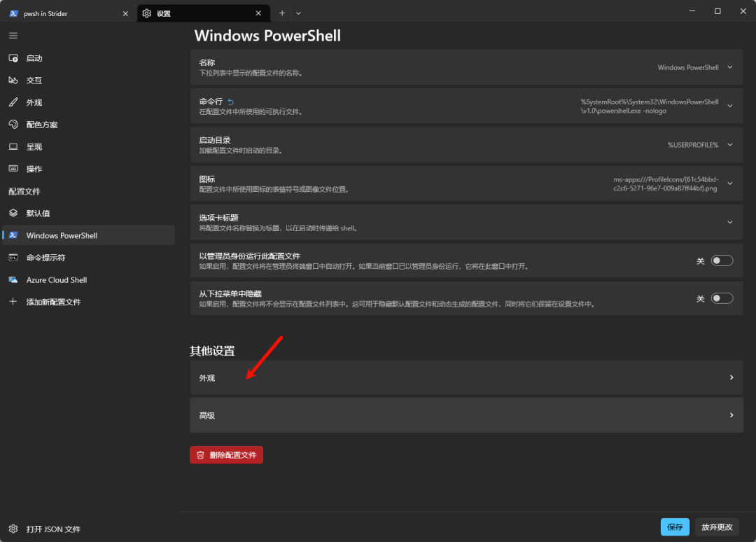Toggle 以管理员身份运行此配置文件 switch

click(x=722, y=260)
